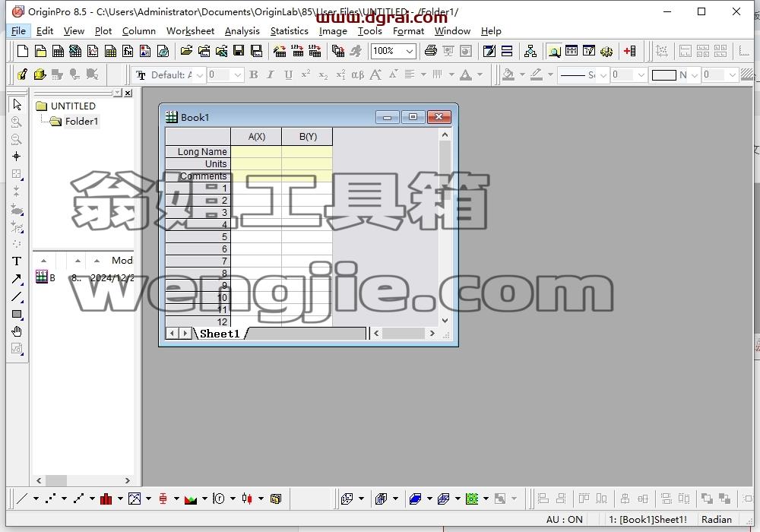Click the Code Builder icon
This screenshot has width=760, height=532.
589,51
